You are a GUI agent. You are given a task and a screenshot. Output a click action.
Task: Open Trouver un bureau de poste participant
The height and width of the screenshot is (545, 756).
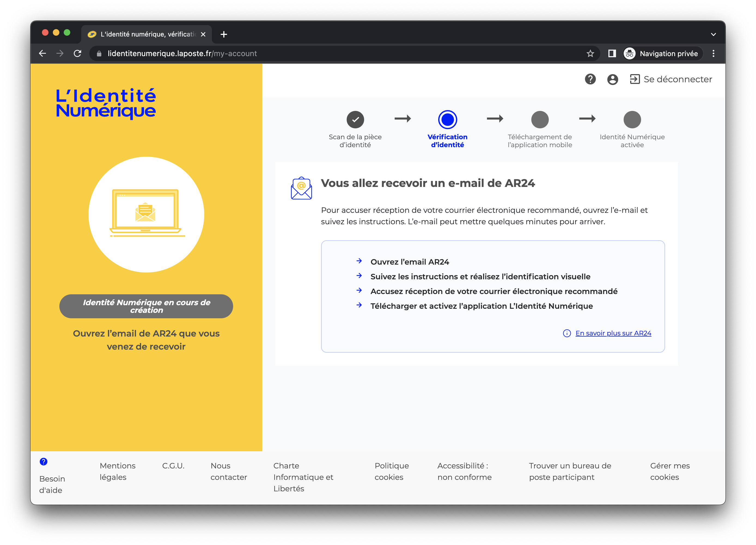(570, 471)
